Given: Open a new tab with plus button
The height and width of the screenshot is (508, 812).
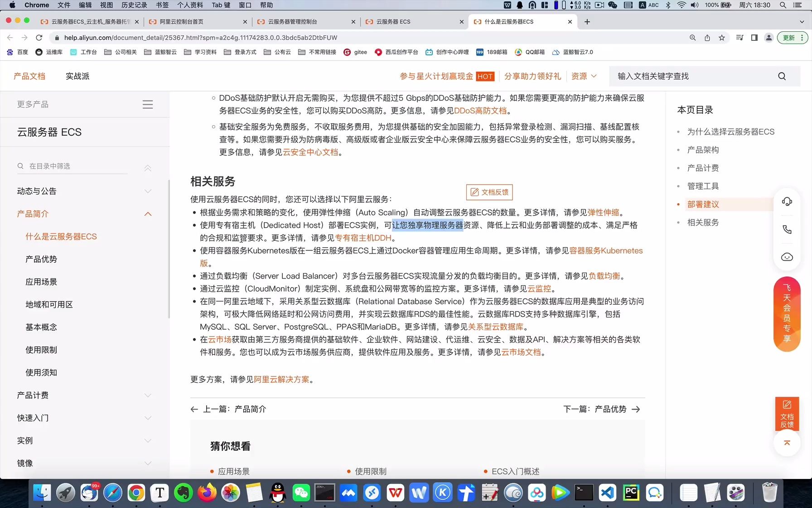Looking at the screenshot, I should click(587, 22).
